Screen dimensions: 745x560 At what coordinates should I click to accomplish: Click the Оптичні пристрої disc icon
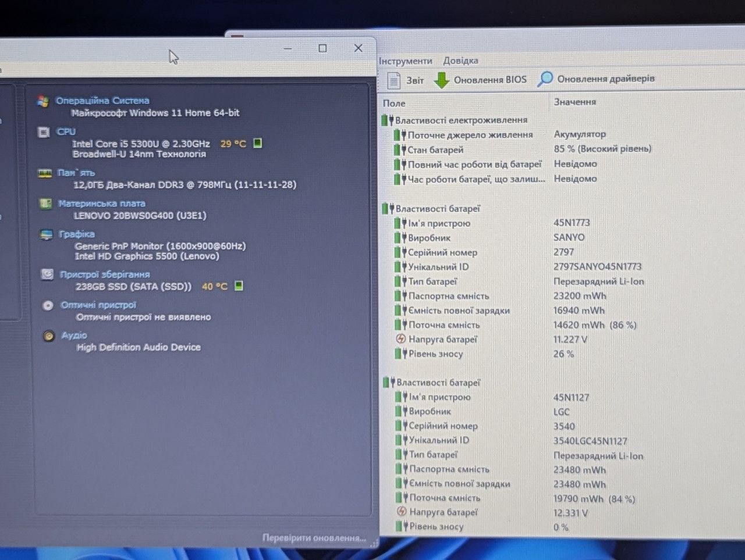pos(48,305)
